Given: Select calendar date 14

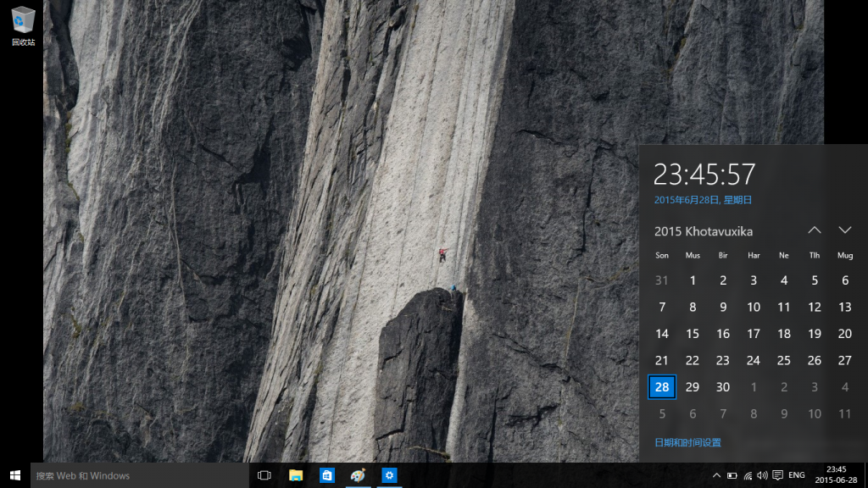Looking at the screenshot, I should point(662,334).
